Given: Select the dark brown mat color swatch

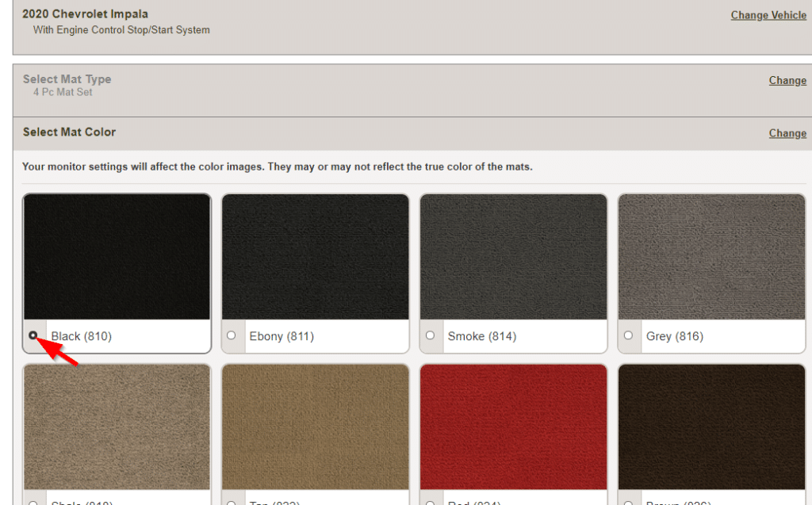Looking at the screenshot, I should tap(712, 427).
